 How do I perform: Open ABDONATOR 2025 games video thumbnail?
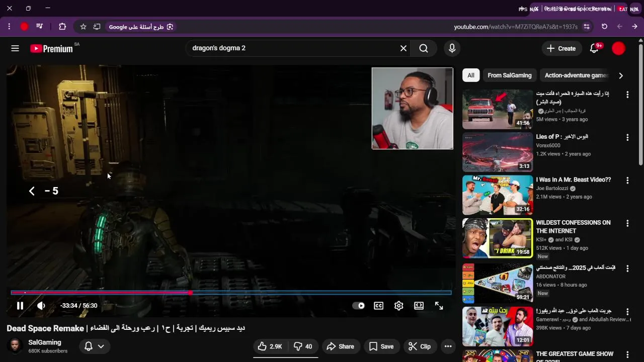click(x=498, y=283)
